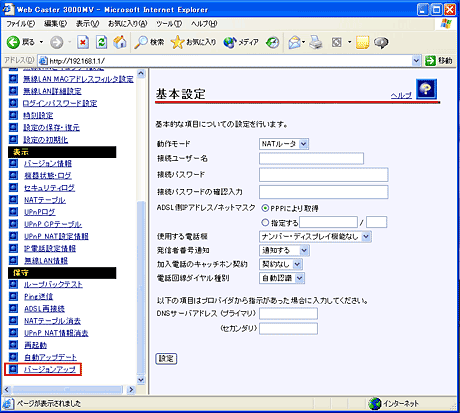Open the ヘルプ(H) menu

204,24
